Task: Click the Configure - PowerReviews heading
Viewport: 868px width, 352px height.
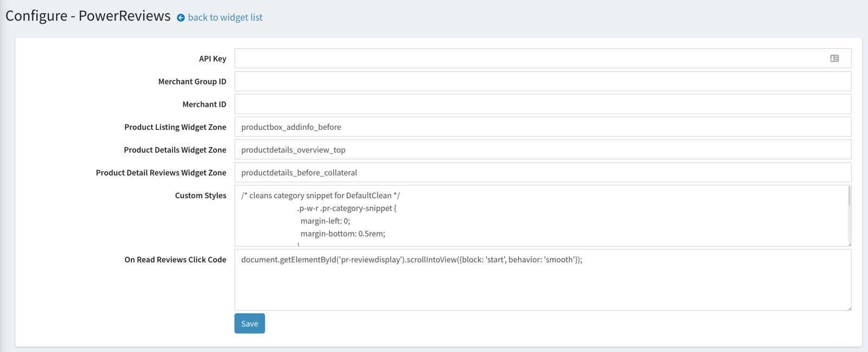Action: (88, 16)
